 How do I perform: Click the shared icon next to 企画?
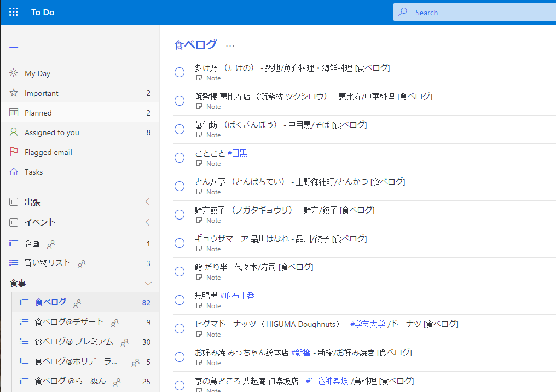[51, 244]
